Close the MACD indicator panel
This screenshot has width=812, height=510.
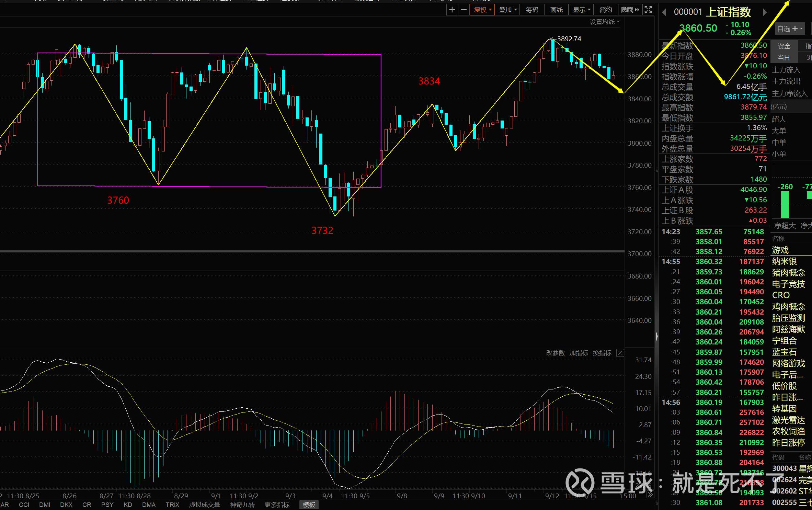620,353
